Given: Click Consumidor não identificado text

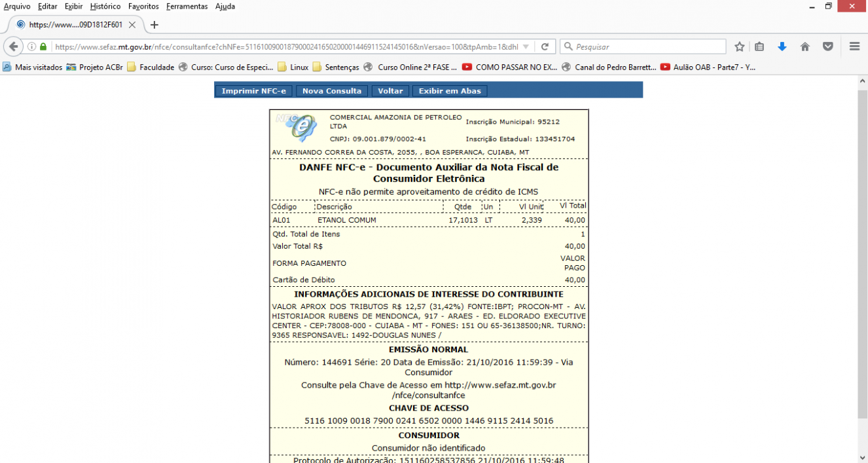Looking at the screenshot, I should [429, 449].
